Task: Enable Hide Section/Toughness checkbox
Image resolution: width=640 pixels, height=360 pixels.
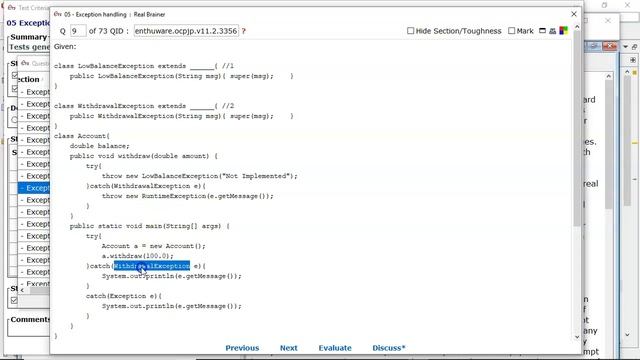Action: click(411, 31)
